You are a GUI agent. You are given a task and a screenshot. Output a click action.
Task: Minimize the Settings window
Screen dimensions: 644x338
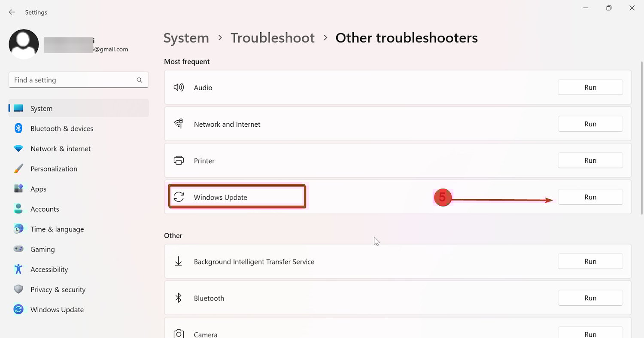[x=586, y=8]
